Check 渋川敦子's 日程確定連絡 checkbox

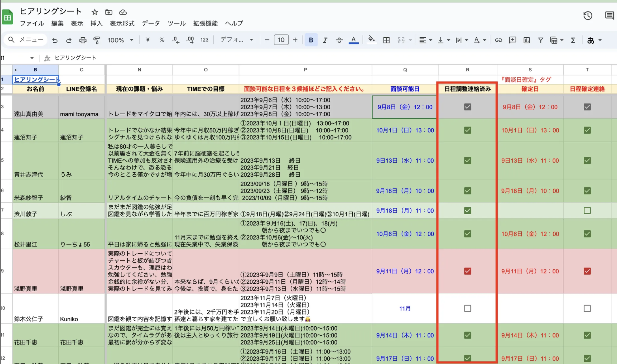point(587,211)
